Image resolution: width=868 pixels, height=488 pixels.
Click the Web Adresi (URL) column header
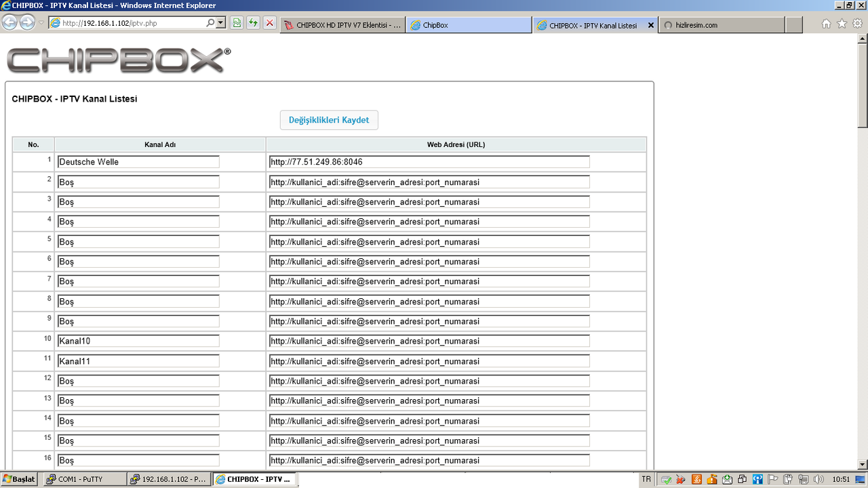coord(456,144)
